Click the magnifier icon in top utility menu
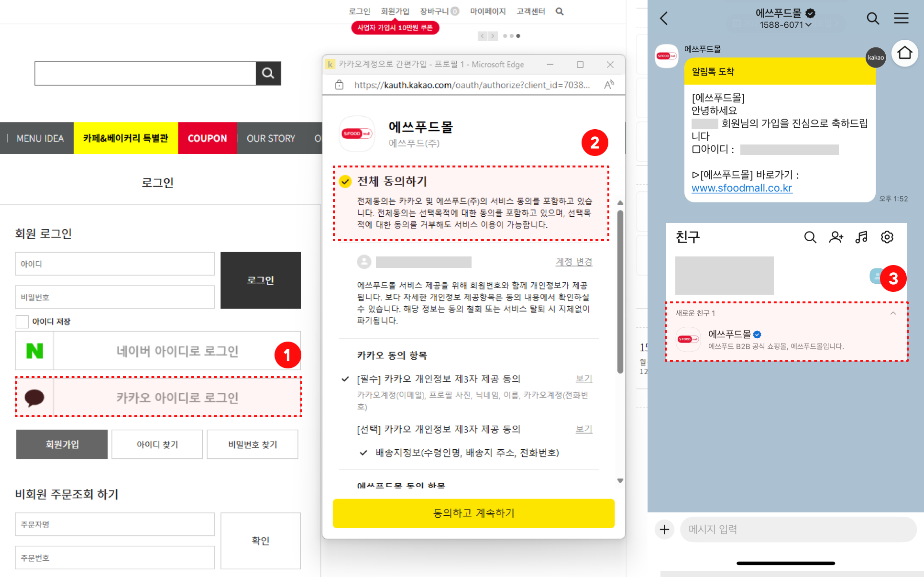This screenshot has width=924, height=577. pos(560,11)
